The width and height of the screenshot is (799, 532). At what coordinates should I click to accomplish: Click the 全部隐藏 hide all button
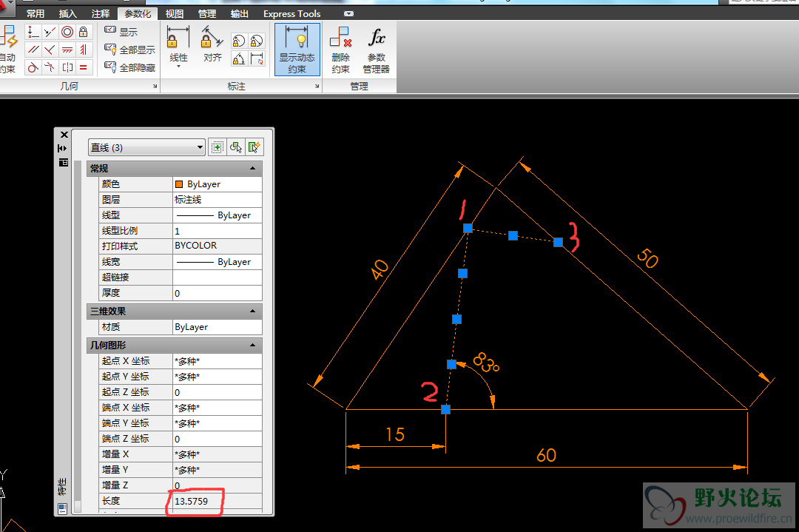130,68
